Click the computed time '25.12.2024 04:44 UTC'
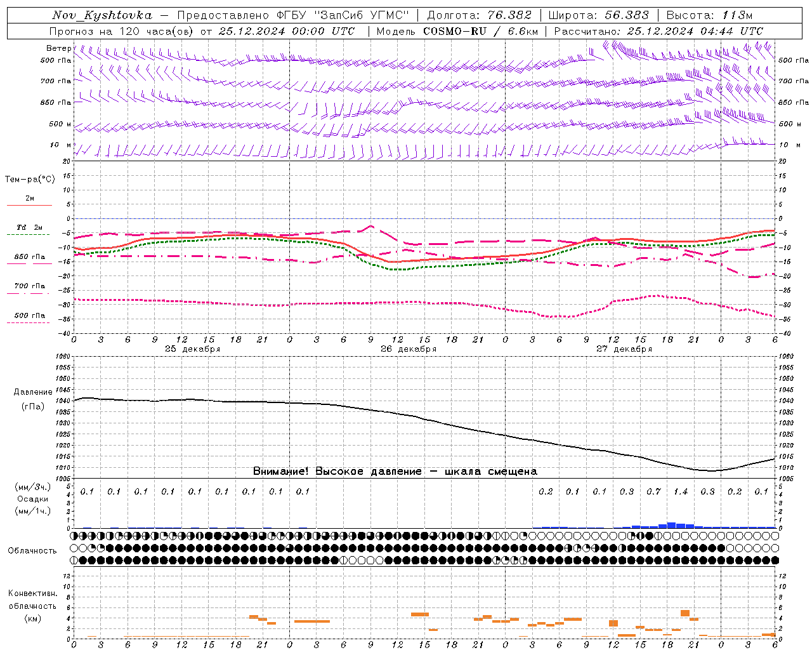 pyautogui.click(x=695, y=31)
